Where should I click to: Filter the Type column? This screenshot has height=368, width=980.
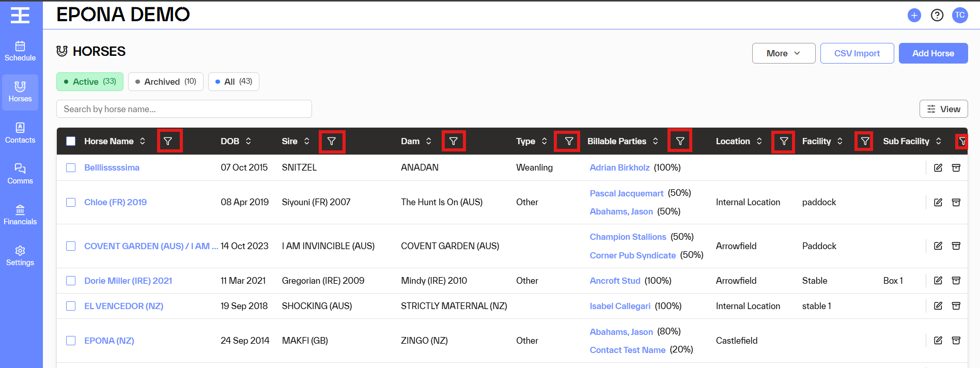(569, 141)
